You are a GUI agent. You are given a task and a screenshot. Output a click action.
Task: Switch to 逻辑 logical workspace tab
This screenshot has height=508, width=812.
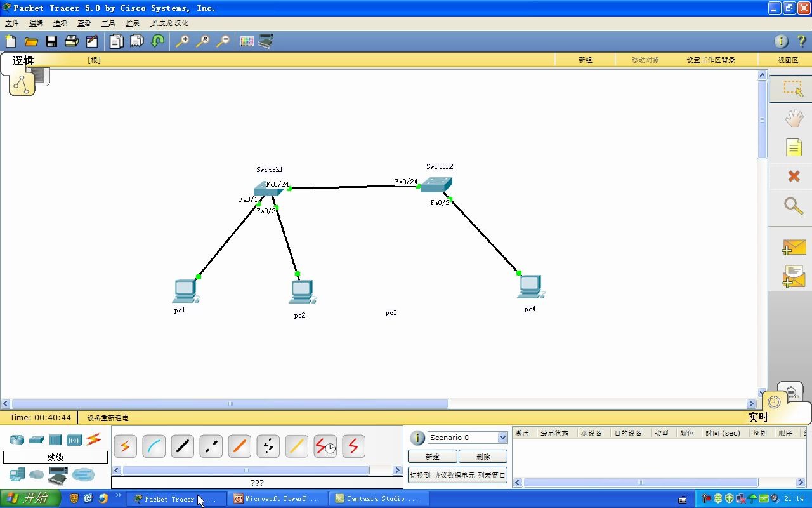click(x=23, y=61)
